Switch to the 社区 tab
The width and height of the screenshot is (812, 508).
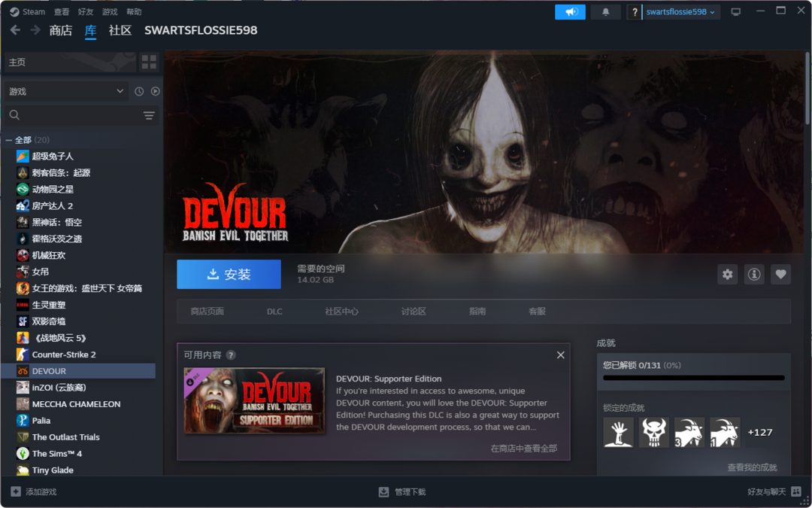click(120, 31)
